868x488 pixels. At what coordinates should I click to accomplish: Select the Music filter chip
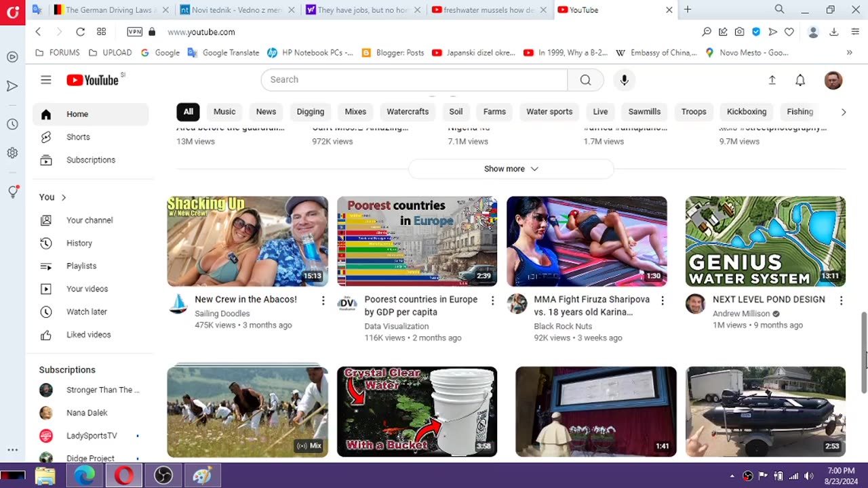pos(224,112)
